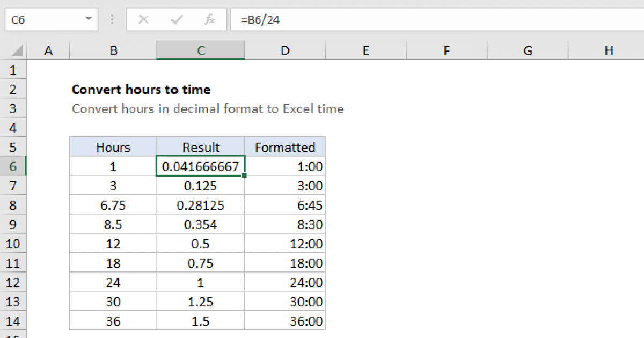Click the Result header cell
The width and height of the screenshot is (644, 338).
pyautogui.click(x=200, y=146)
